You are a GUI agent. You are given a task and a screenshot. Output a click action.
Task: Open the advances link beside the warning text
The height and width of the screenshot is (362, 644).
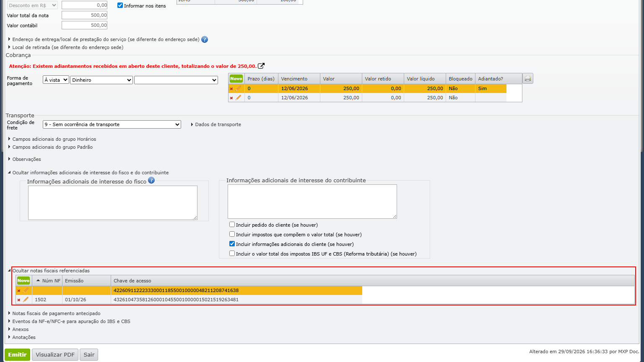[261, 66]
